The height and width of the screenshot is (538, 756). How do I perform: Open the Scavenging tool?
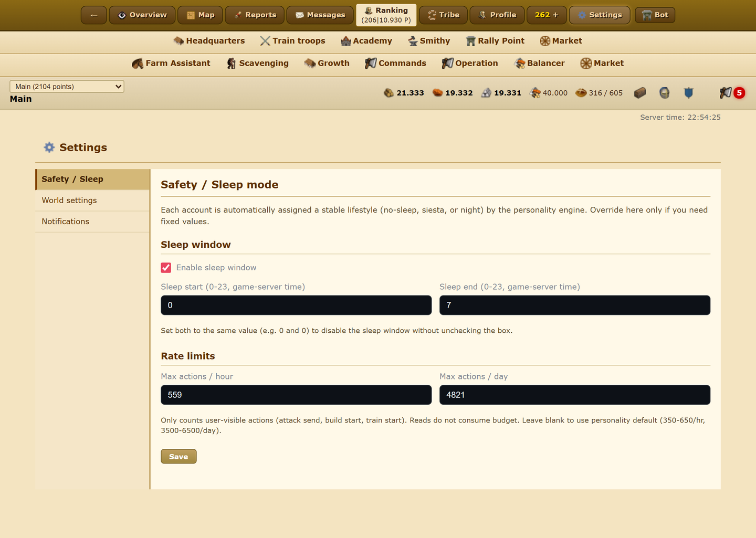257,64
